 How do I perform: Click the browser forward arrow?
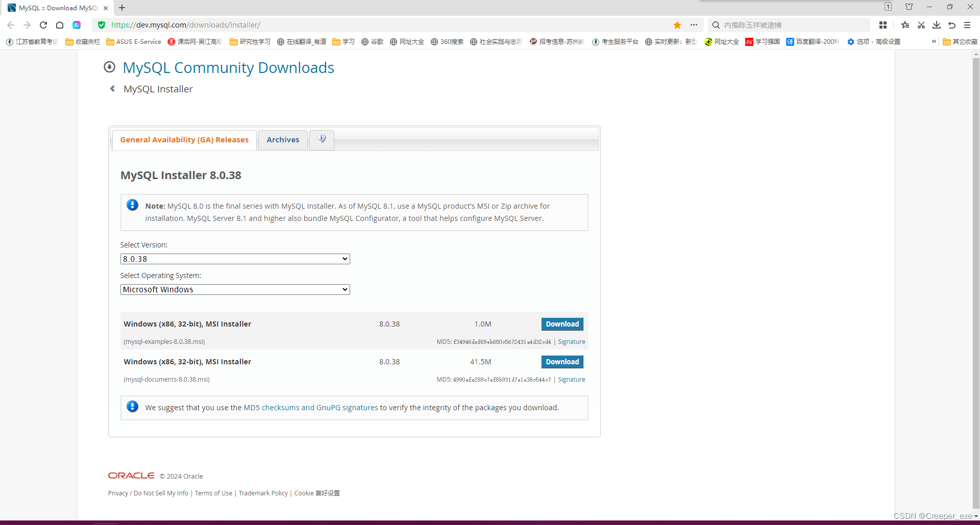[27, 25]
